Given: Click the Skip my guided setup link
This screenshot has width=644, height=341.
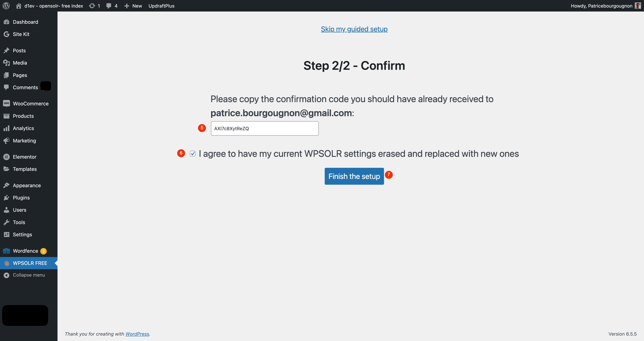Looking at the screenshot, I should coord(354,29).
